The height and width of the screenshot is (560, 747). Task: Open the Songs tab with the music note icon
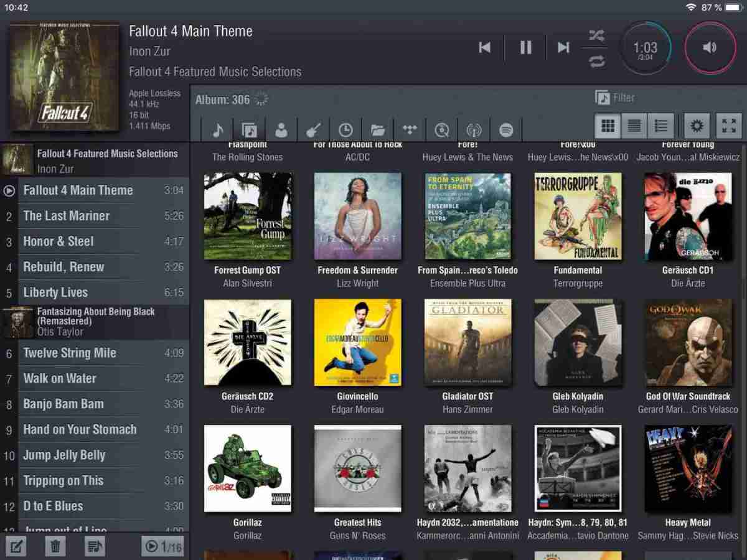(x=218, y=129)
